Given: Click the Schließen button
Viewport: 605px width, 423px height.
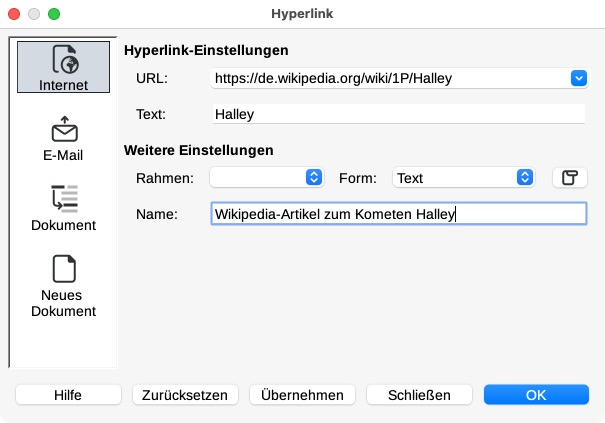Looking at the screenshot, I should coord(419,395).
